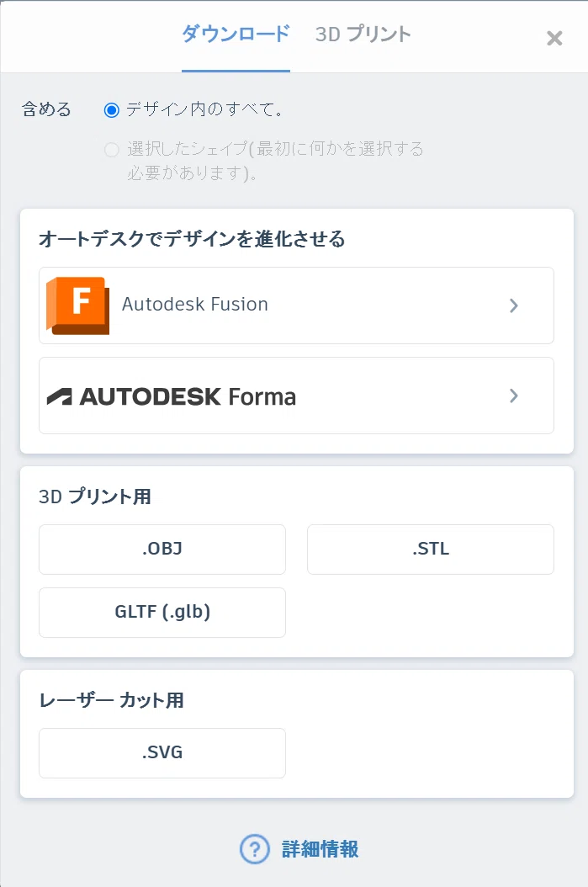Image resolution: width=588 pixels, height=887 pixels.
Task: Download the design as .OBJ
Action: [x=162, y=550]
